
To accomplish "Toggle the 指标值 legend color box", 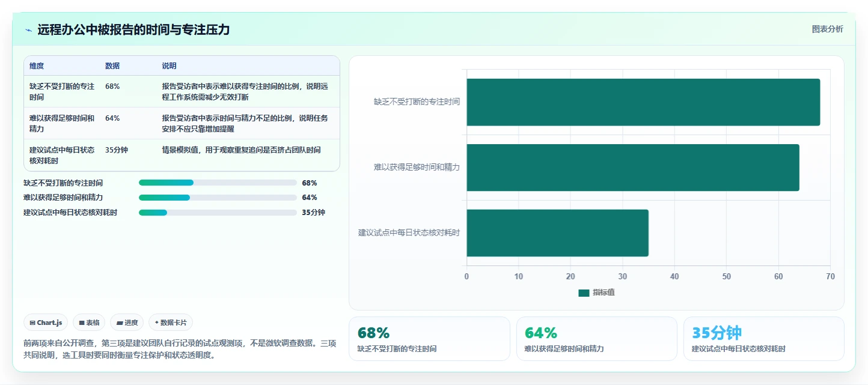I will coord(584,293).
